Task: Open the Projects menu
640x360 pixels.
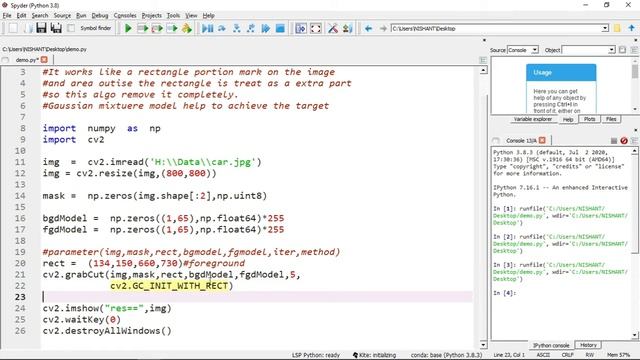Action: pos(151,16)
